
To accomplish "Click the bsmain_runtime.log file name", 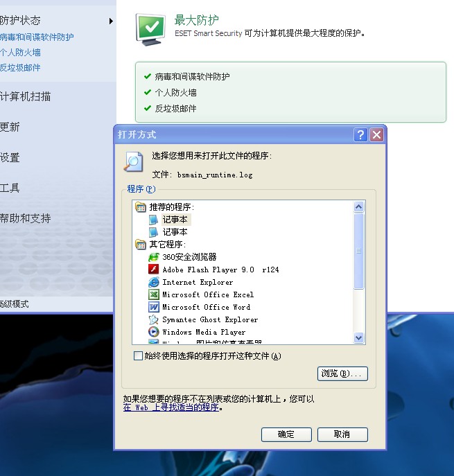I will click(x=215, y=175).
